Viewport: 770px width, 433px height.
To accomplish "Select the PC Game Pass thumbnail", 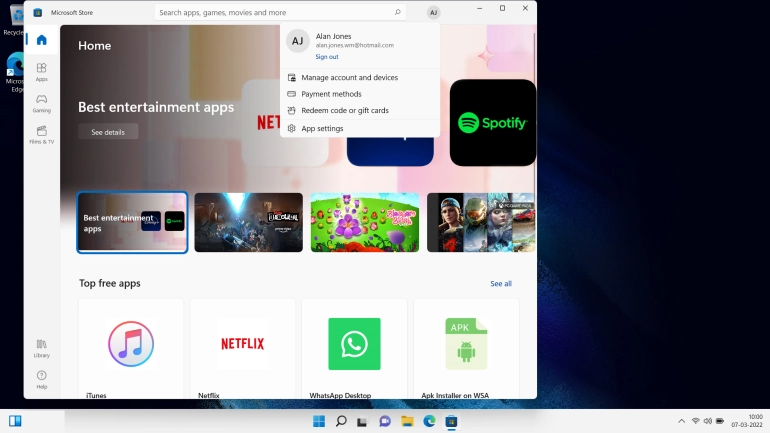I will point(481,222).
